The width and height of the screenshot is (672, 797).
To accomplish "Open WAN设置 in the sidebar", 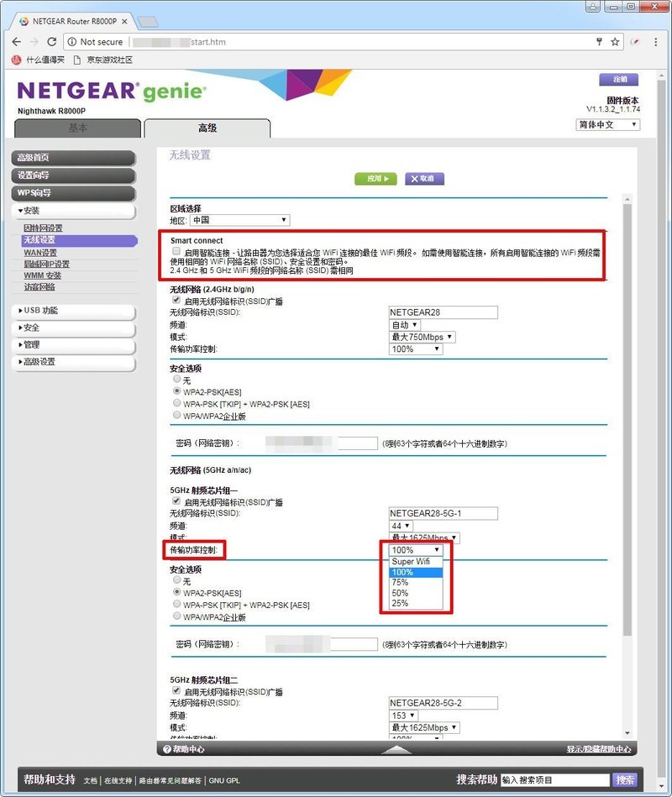I will click(40, 253).
